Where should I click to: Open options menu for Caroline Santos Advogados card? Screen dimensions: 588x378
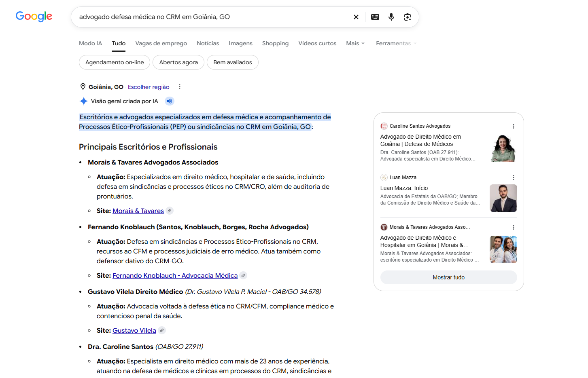(x=514, y=126)
